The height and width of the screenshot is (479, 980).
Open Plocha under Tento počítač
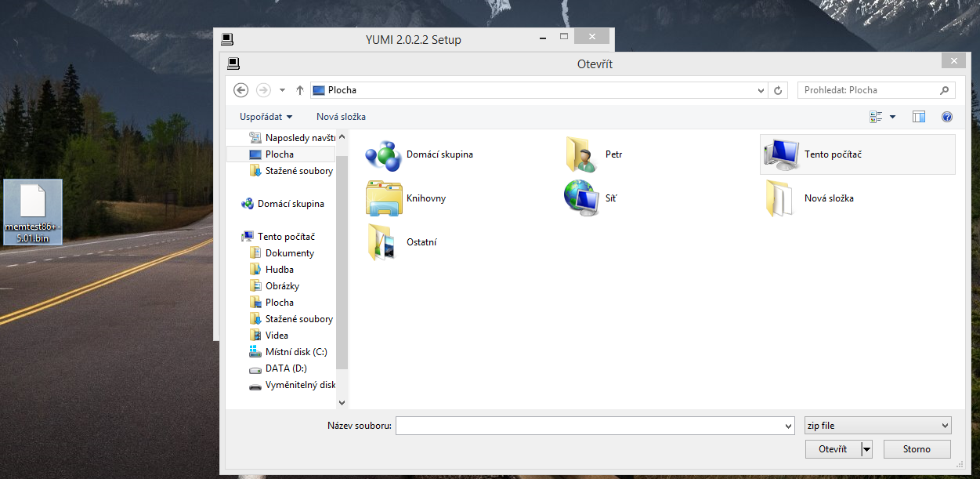coord(272,303)
